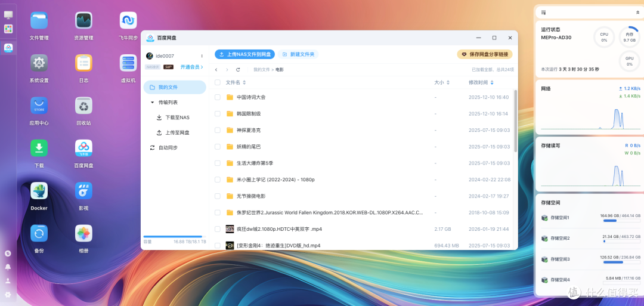Screen dimensions: 644x306
Task: Go back with the left arrow
Action: pyautogui.click(x=216, y=70)
